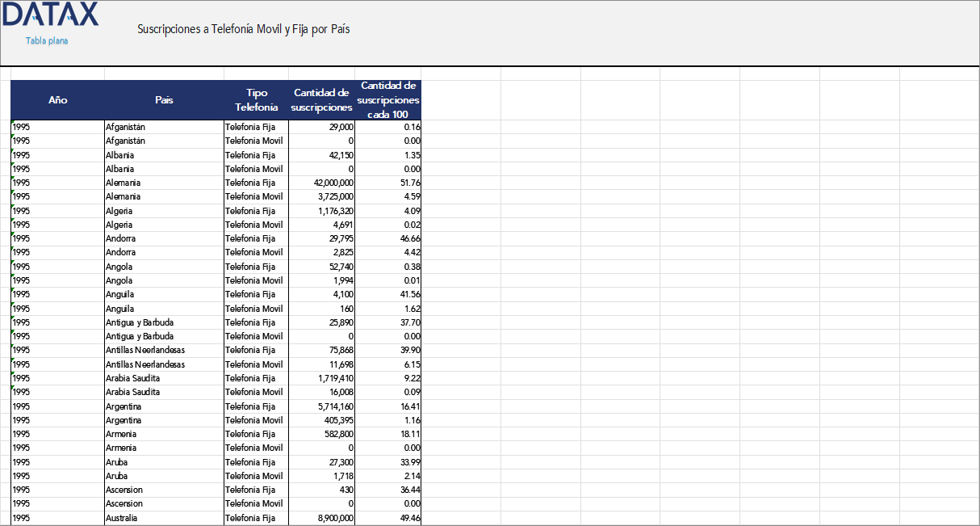The height and width of the screenshot is (526, 980).
Task: Click the País column header
Action: (164, 100)
